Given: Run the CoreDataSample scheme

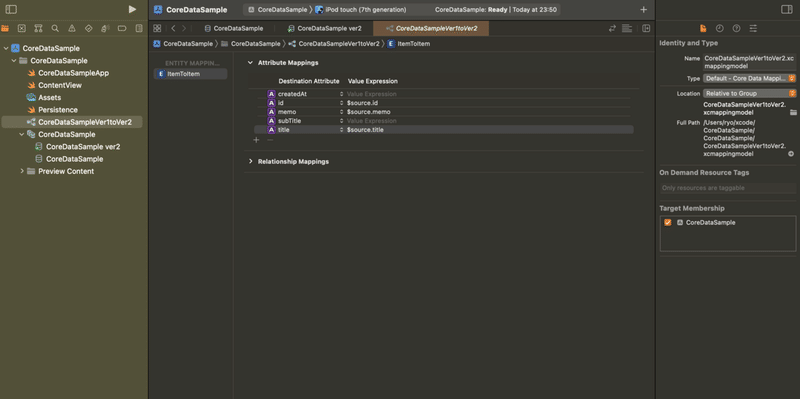Looking at the screenshot, I should tap(132, 9).
